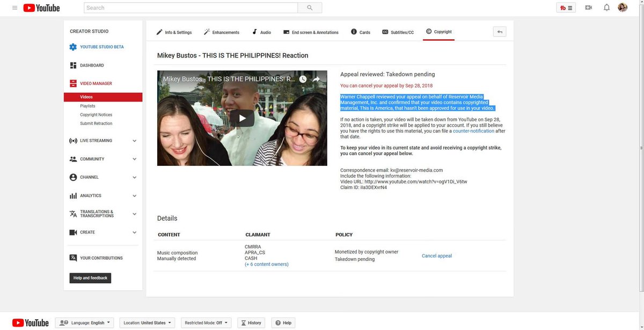Expand the Live Streaming chevron
The height and width of the screenshot is (330, 644).
134,141
